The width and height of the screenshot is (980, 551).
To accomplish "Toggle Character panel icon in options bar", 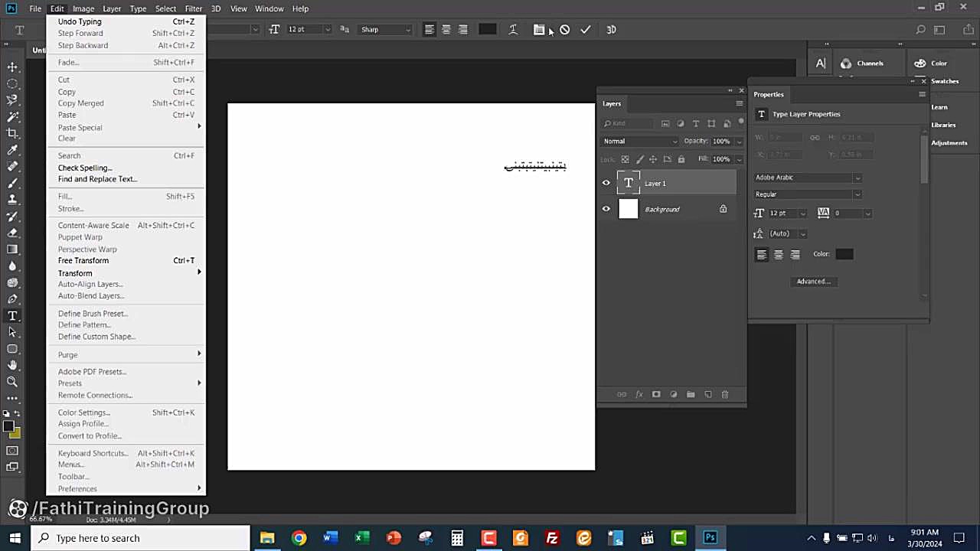I will 539,30.
